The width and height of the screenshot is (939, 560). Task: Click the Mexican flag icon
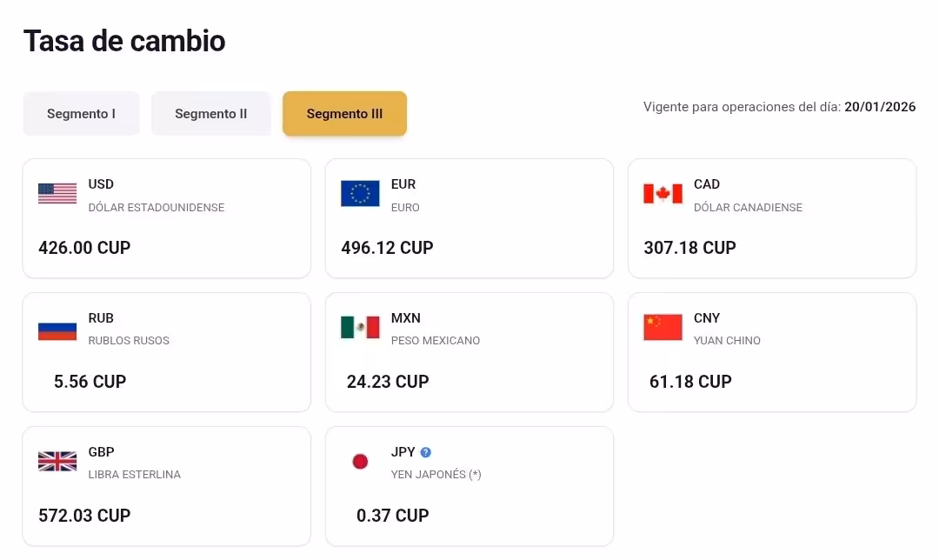tap(360, 327)
